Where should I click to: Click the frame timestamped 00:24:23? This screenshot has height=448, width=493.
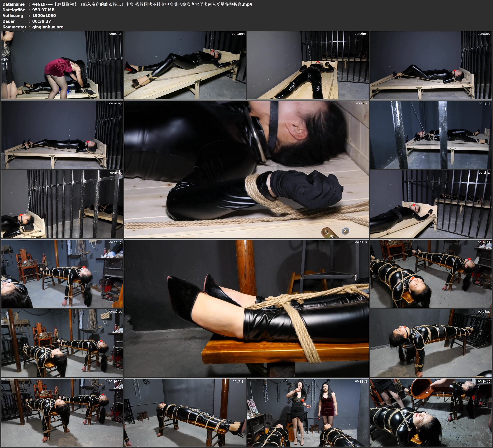tap(430, 273)
